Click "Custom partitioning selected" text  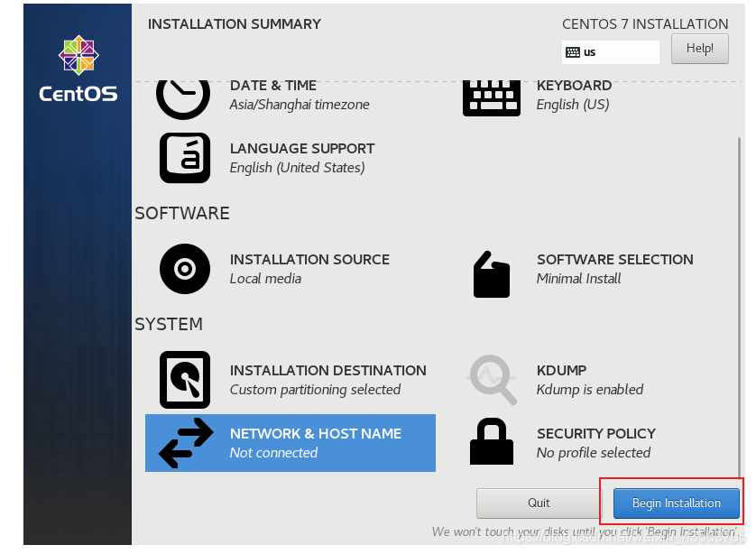click(315, 390)
